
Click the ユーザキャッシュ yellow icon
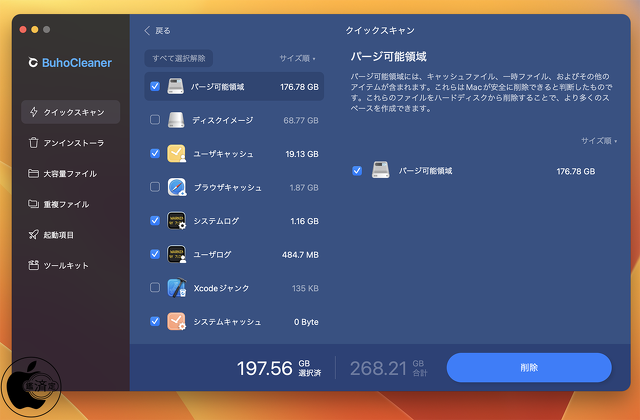pos(177,154)
